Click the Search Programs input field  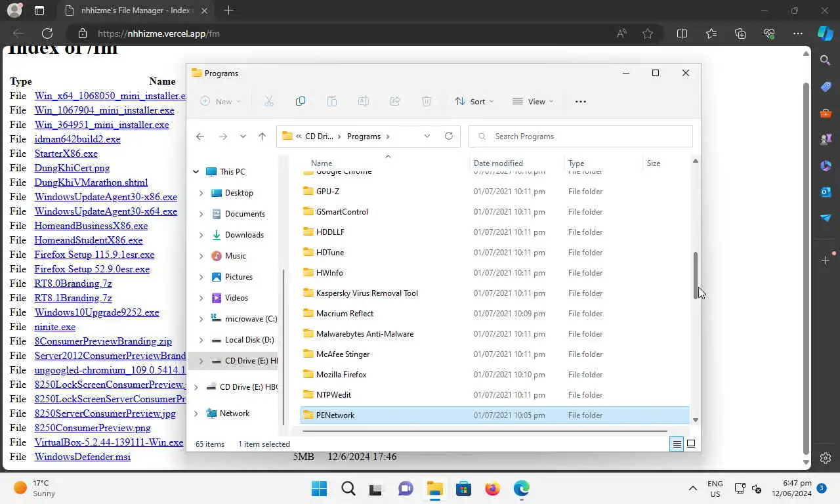coord(581,136)
